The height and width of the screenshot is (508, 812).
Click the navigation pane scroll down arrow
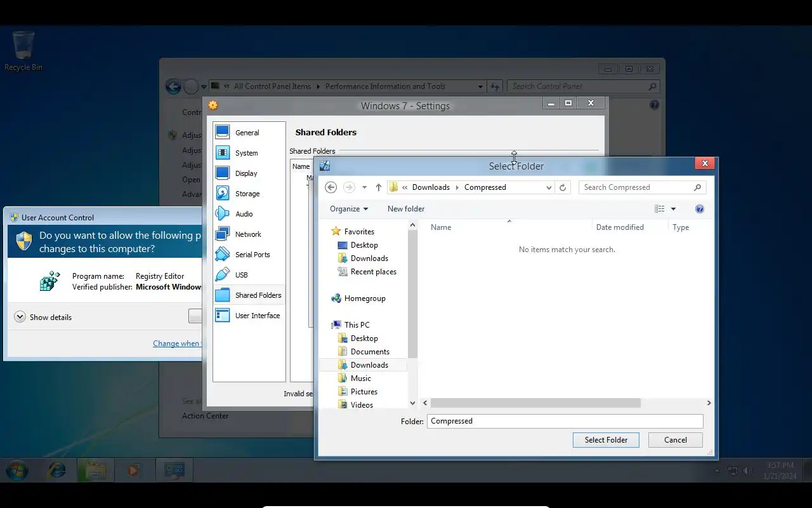[413, 403]
